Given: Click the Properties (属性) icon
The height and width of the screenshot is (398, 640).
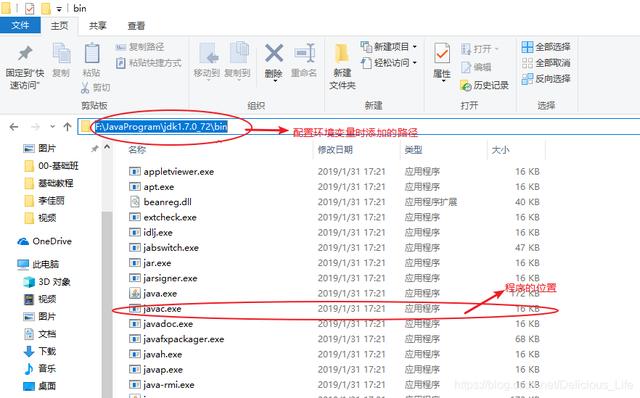Looking at the screenshot, I should coord(442,54).
